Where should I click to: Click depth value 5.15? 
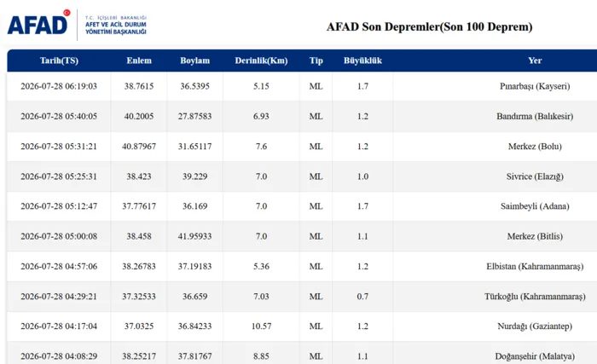(x=261, y=86)
